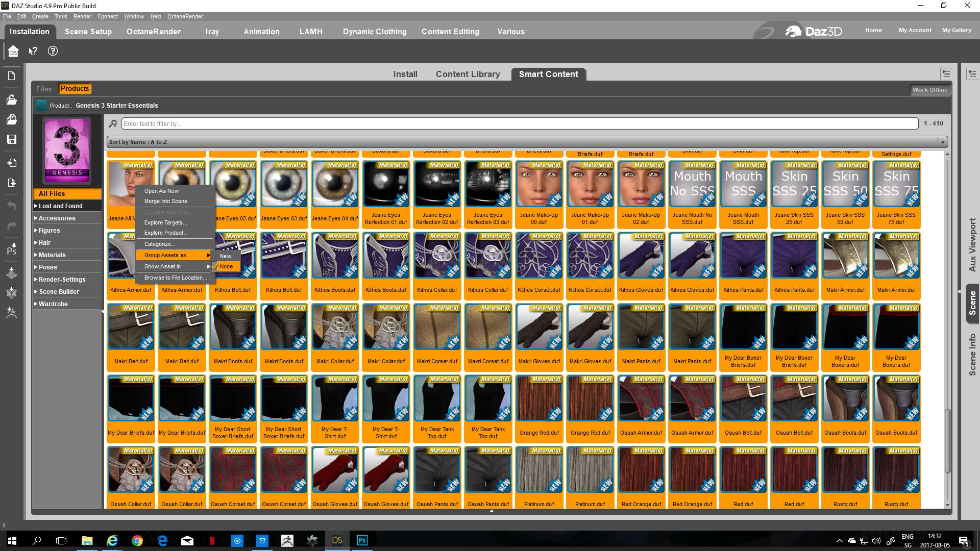Image resolution: width=980 pixels, height=551 pixels.
Task: Switch to the Content Library tab
Action: tap(468, 74)
